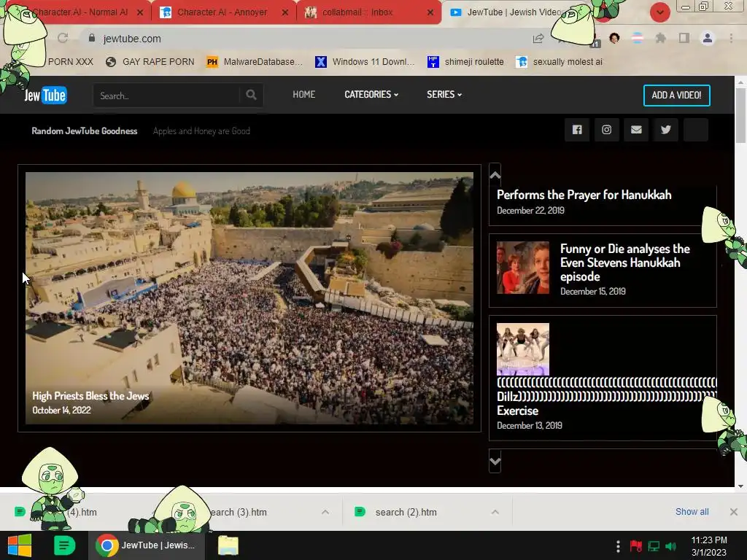Open the Windows Start button
747x560 pixels.
pos(20,545)
